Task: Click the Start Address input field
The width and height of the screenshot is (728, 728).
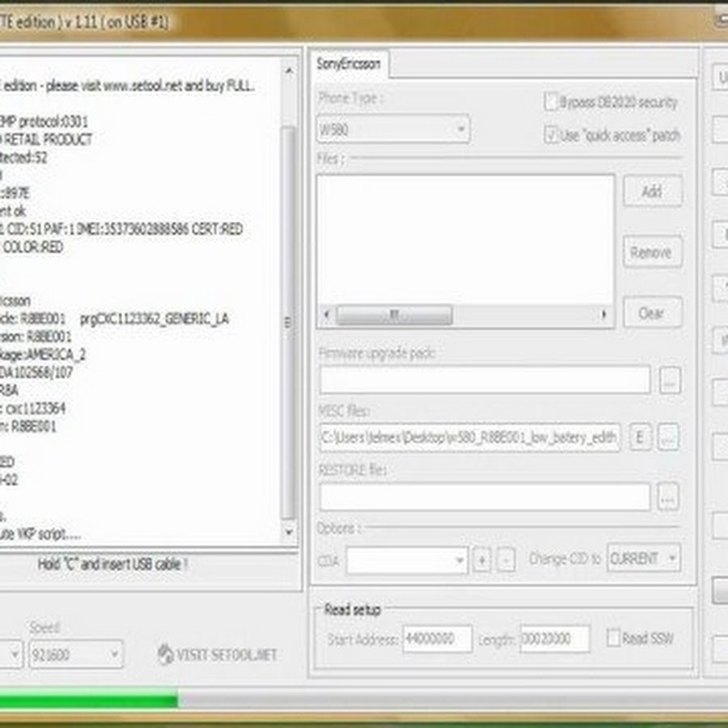Action: pyautogui.click(x=437, y=639)
